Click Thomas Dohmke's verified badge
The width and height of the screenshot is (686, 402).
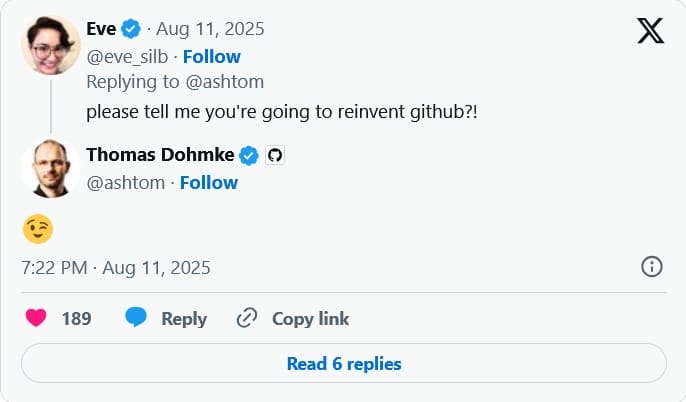249,155
